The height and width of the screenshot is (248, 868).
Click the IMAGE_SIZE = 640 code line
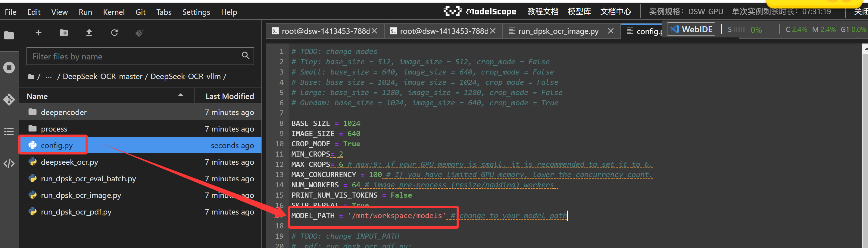coord(326,134)
